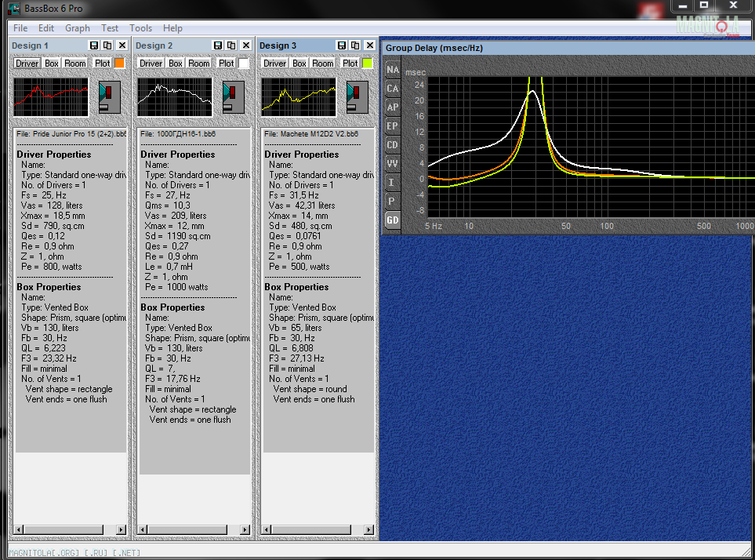Click the orange plot color swatch in Design 1
The width and height of the screenshot is (755, 560).
click(120, 64)
